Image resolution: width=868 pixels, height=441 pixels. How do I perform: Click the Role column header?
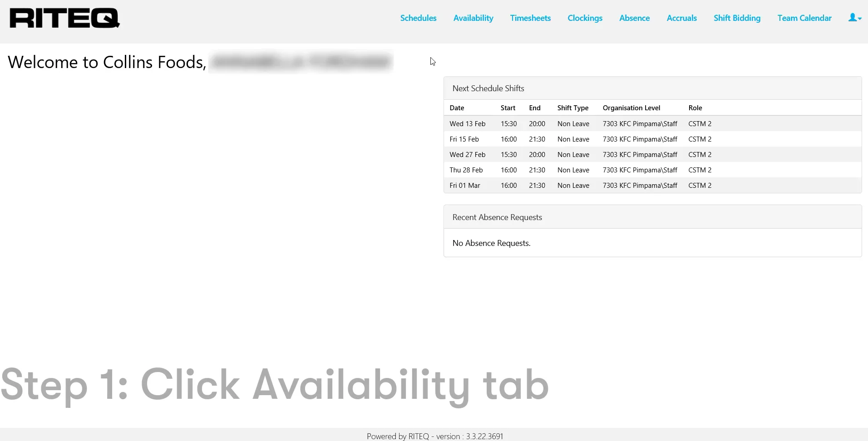click(695, 108)
